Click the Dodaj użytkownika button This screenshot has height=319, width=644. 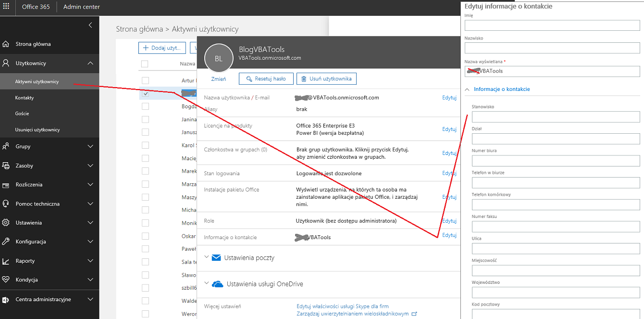[162, 48]
